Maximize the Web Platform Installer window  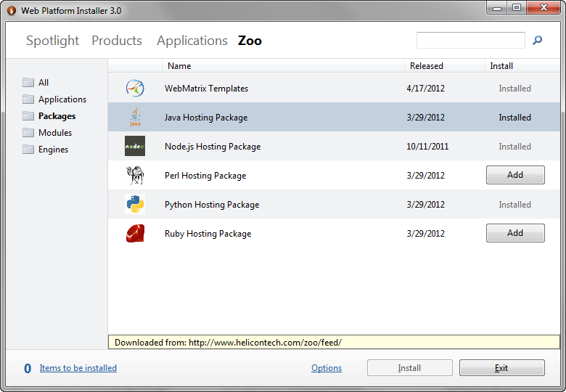click(517, 8)
